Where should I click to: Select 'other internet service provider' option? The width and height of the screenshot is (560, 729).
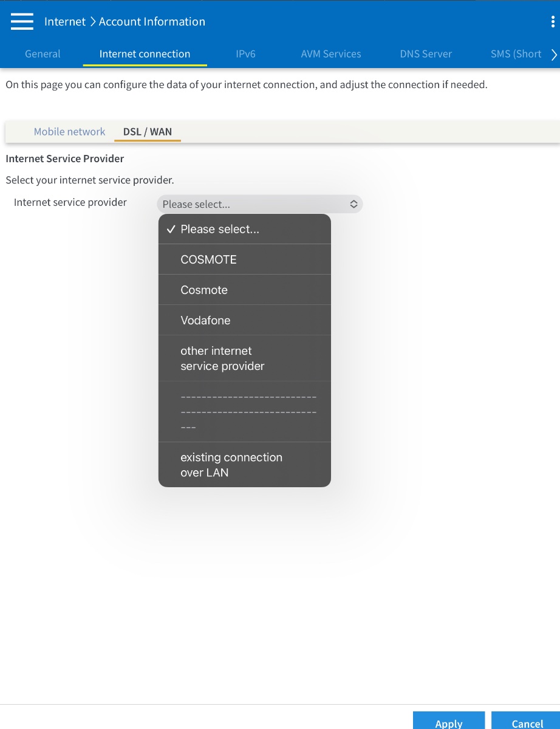(245, 358)
